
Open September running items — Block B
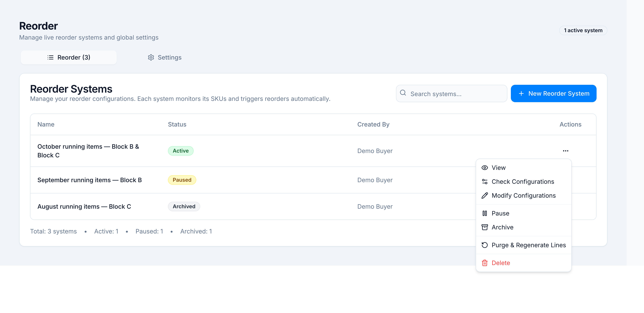click(x=89, y=180)
